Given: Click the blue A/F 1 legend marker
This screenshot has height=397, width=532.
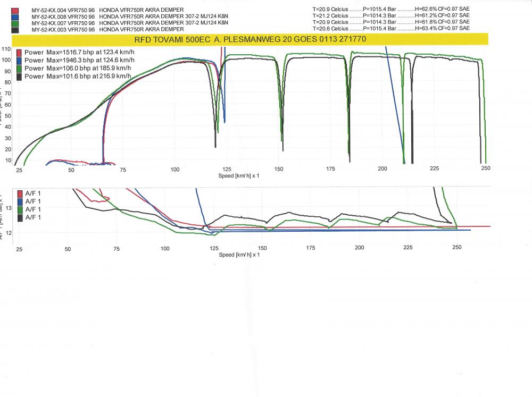Looking at the screenshot, I should pos(20,202).
